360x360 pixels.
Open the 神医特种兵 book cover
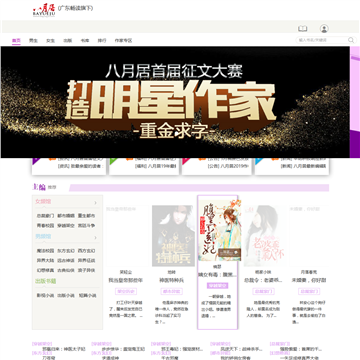point(173,236)
